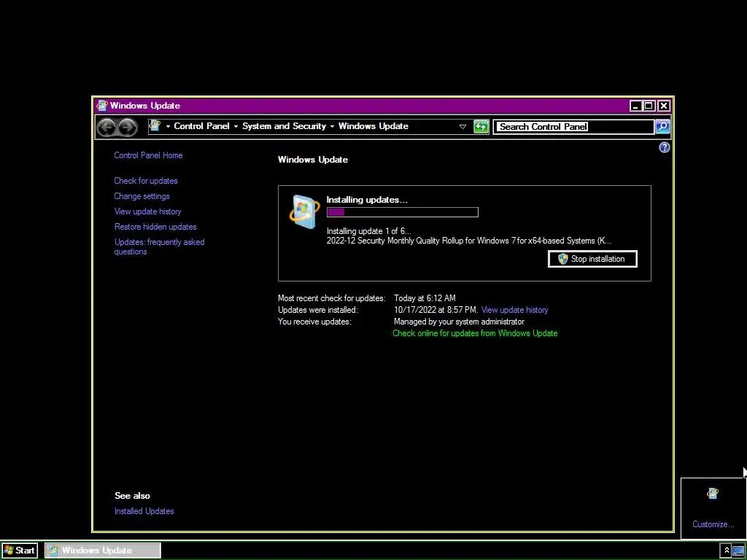Click the Back navigation arrow
Screen dimensions: 747x560
click(107, 127)
